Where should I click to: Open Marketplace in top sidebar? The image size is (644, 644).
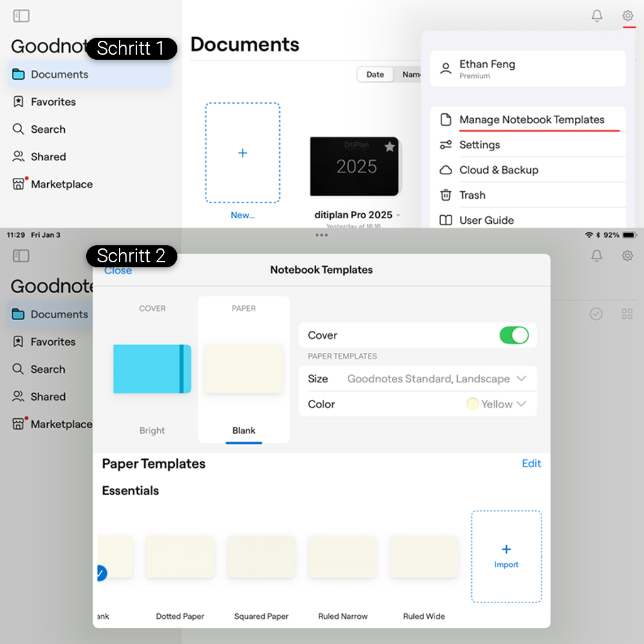(x=53, y=184)
